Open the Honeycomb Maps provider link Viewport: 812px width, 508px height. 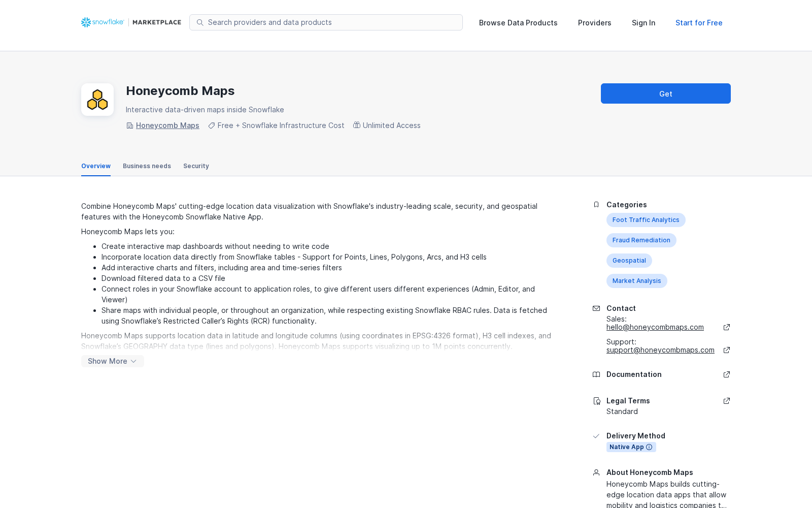click(167, 125)
